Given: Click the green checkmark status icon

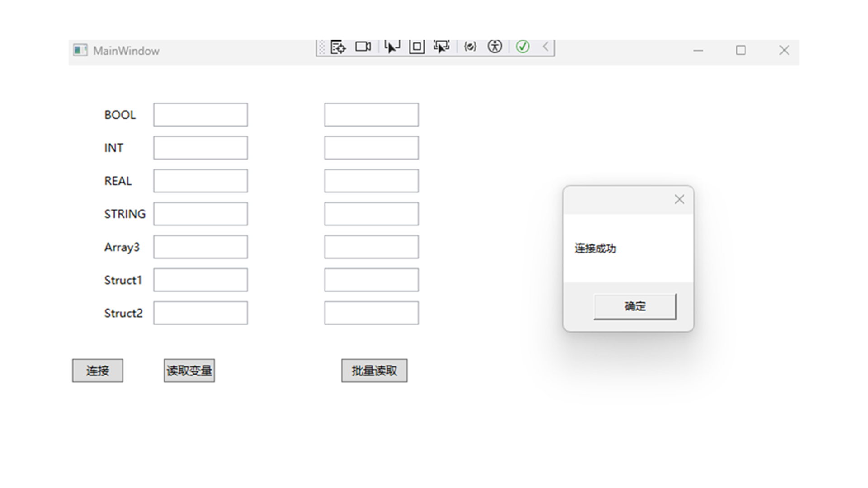Looking at the screenshot, I should pos(523,47).
